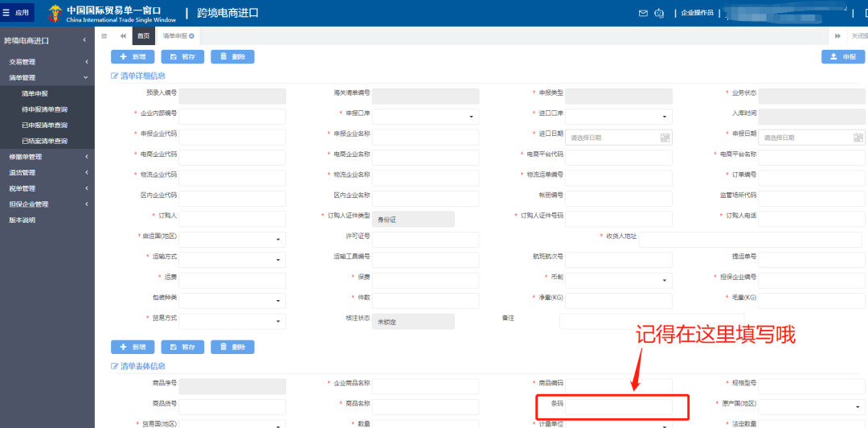The image size is (868, 428).
Task: Click the 商品编码 input field
Action: click(x=619, y=386)
